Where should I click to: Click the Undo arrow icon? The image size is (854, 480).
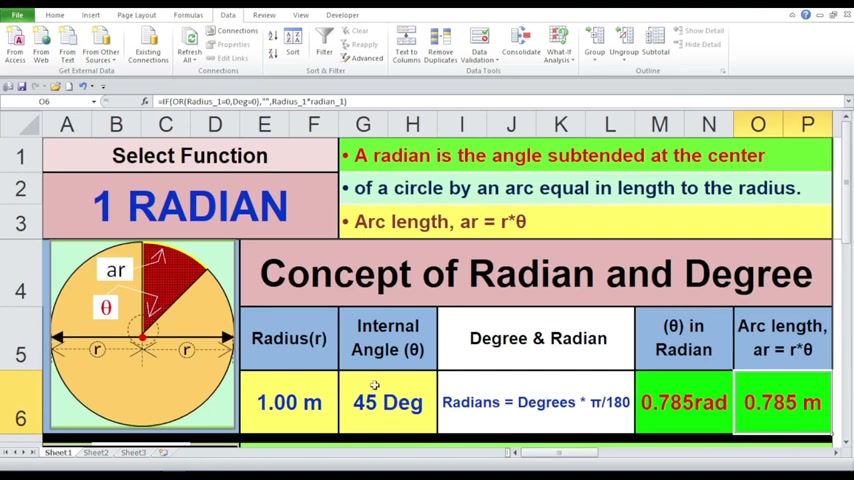tap(83, 86)
